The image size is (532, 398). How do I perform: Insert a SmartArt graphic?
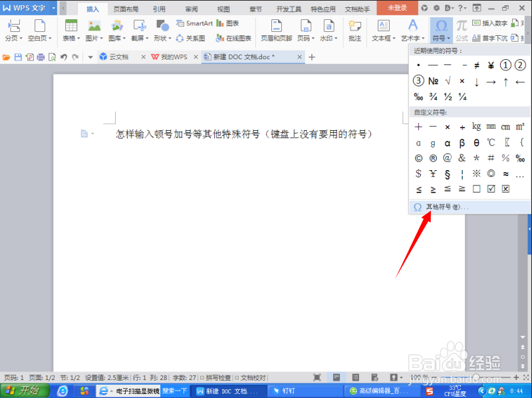coord(195,23)
